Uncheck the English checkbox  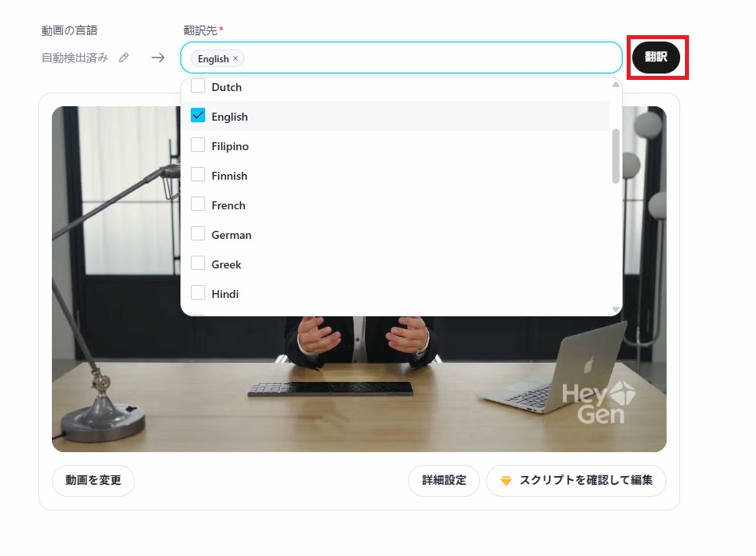(x=198, y=116)
